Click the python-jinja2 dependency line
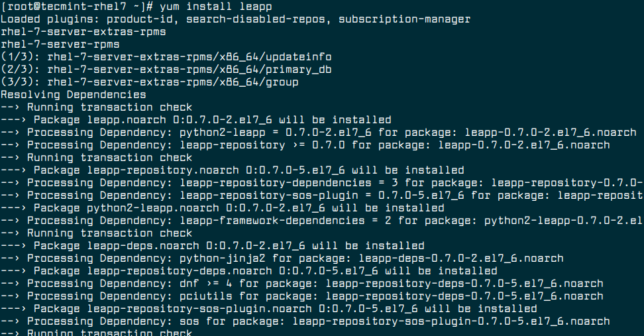Viewport: 644px width, 336px height. [x=282, y=258]
